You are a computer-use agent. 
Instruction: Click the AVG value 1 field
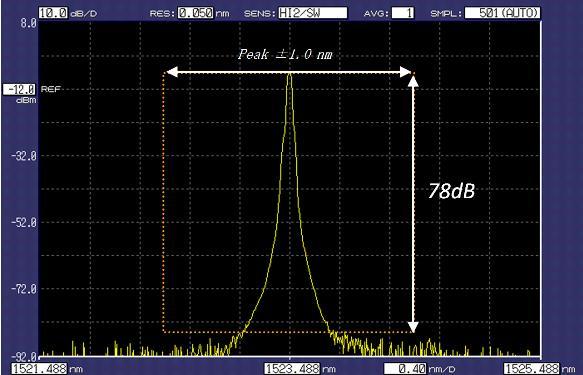click(x=403, y=13)
